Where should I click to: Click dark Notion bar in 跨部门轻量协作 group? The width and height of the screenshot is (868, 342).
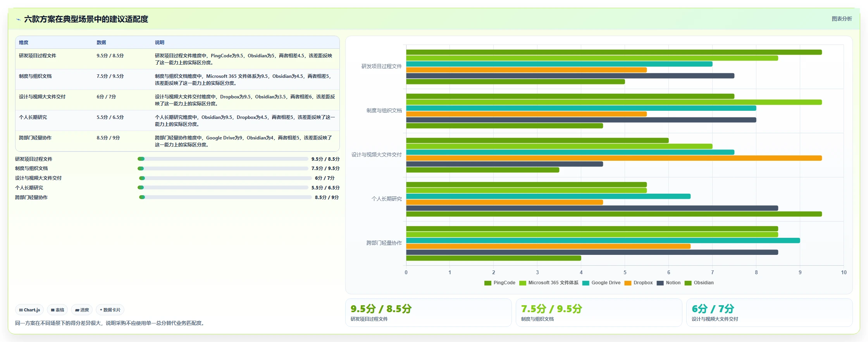pos(592,253)
